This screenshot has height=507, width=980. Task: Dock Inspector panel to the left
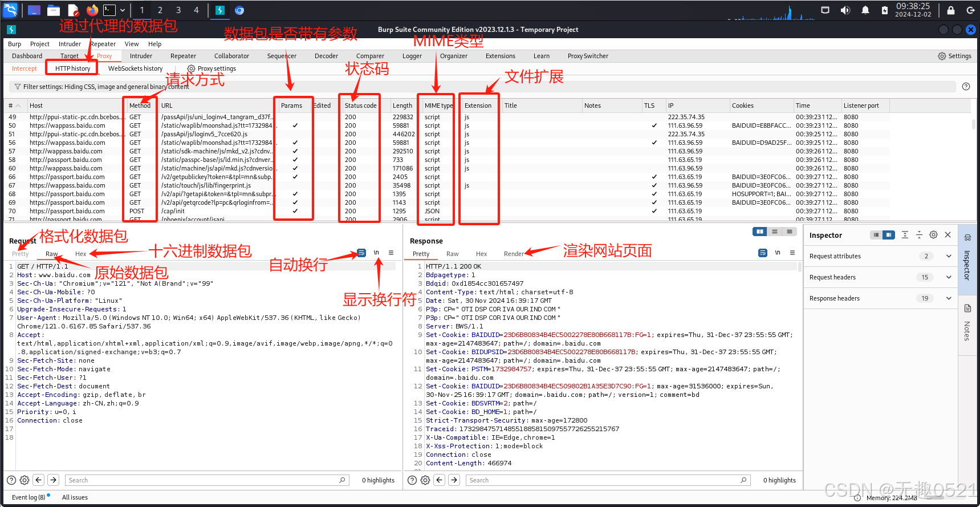pyautogui.click(x=876, y=235)
